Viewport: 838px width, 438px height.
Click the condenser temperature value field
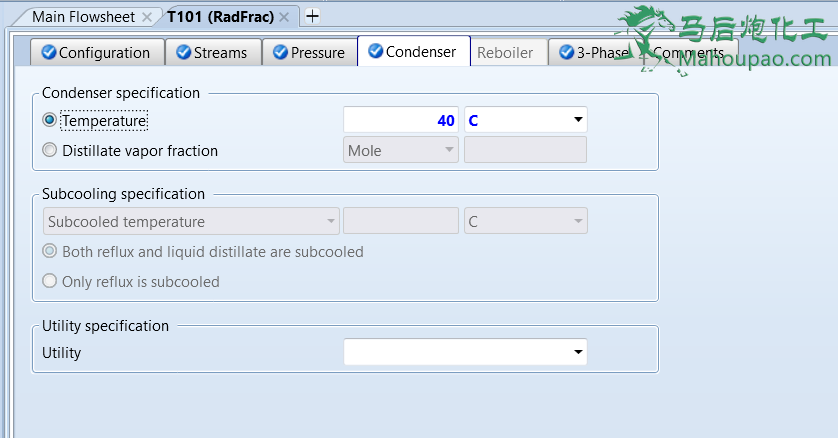400,121
